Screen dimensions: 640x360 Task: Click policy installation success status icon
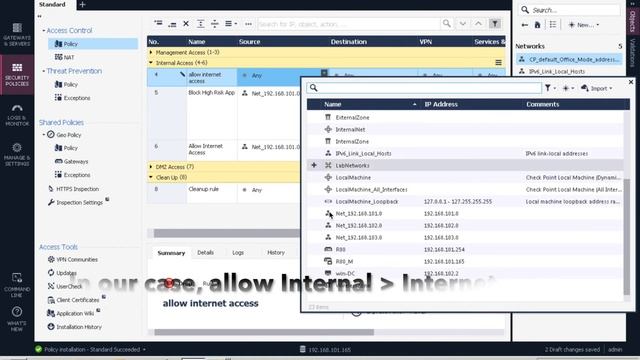click(x=39, y=349)
